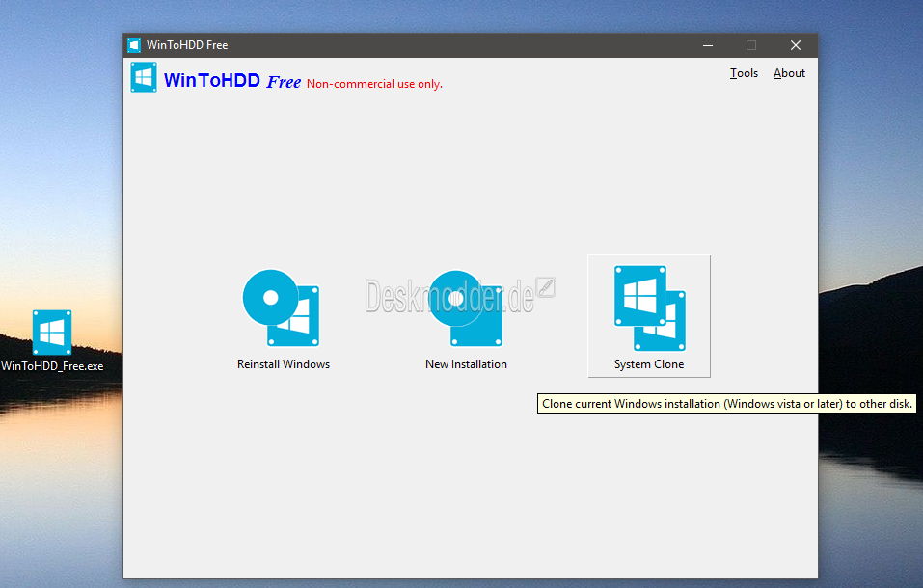The width and height of the screenshot is (923, 588).
Task: Click the "WinToHDD_Free.exe" file name on desktop
Action: pyautogui.click(x=52, y=366)
